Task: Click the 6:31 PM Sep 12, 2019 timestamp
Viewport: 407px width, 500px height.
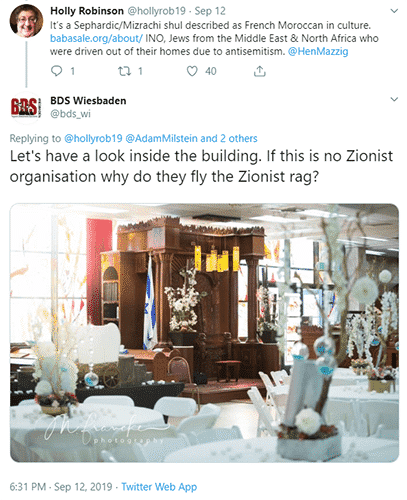Action: pos(61,487)
